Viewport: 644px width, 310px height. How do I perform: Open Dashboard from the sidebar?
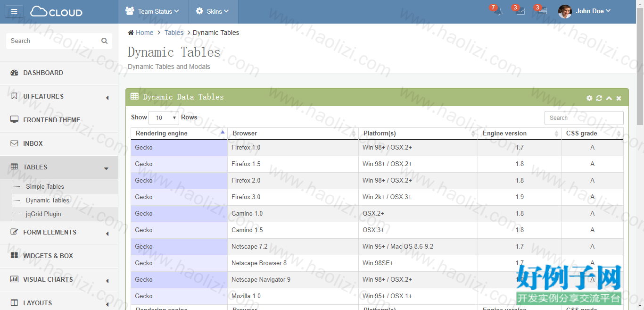tap(59, 73)
